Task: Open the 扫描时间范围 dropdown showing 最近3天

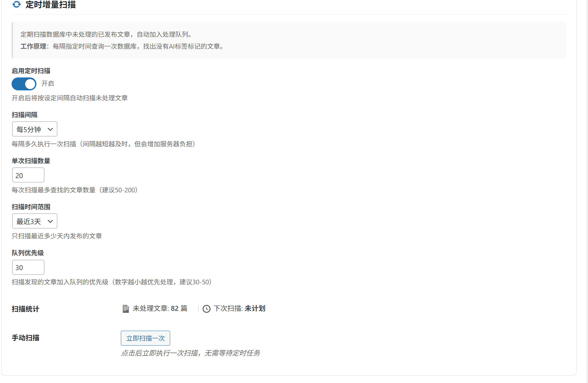Action: coord(34,221)
